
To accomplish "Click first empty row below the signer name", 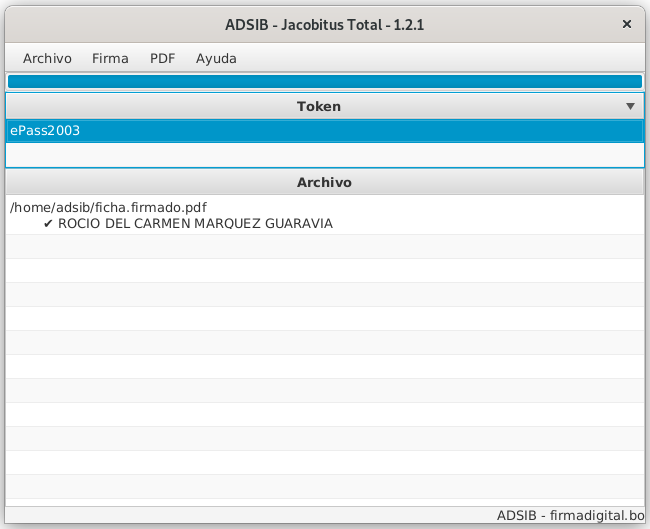I will pyautogui.click(x=324, y=247).
